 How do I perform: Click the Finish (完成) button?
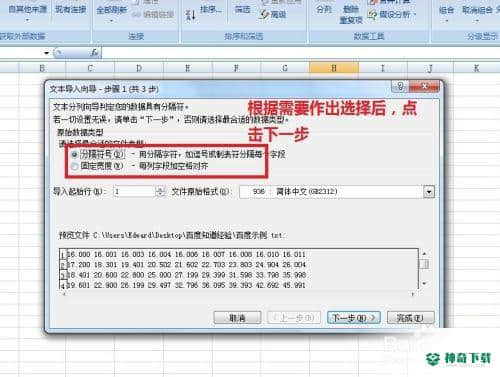pos(411,318)
